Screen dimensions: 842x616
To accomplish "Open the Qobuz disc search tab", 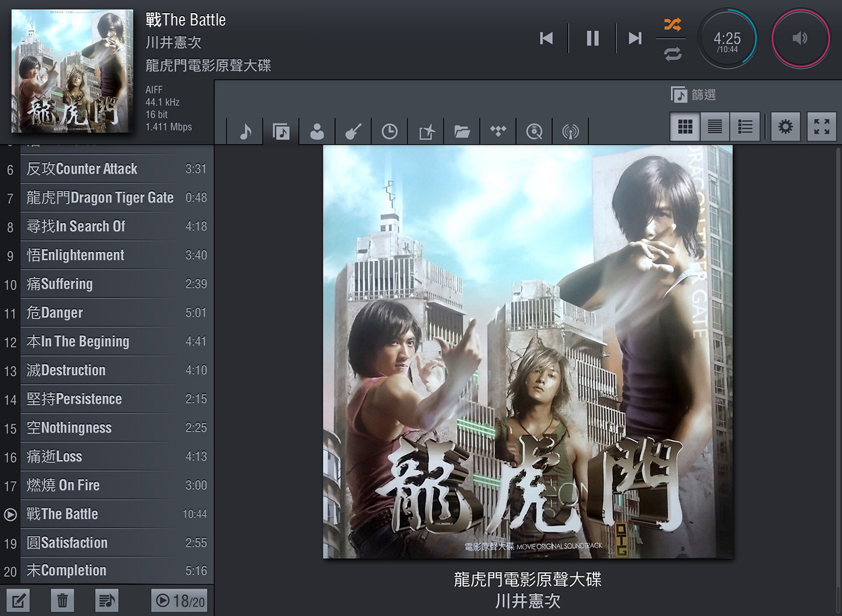I will [x=534, y=130].
